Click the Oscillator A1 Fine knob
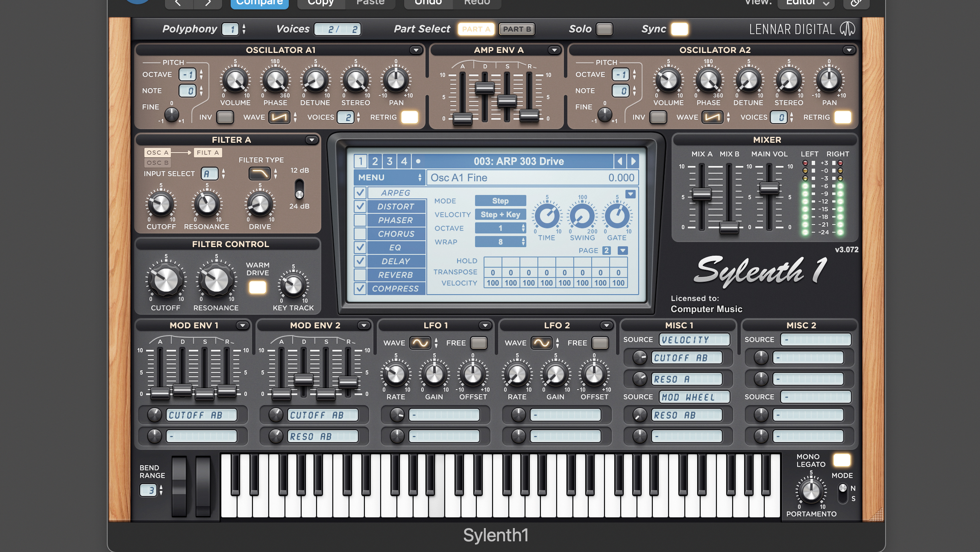 coord(172,114)
